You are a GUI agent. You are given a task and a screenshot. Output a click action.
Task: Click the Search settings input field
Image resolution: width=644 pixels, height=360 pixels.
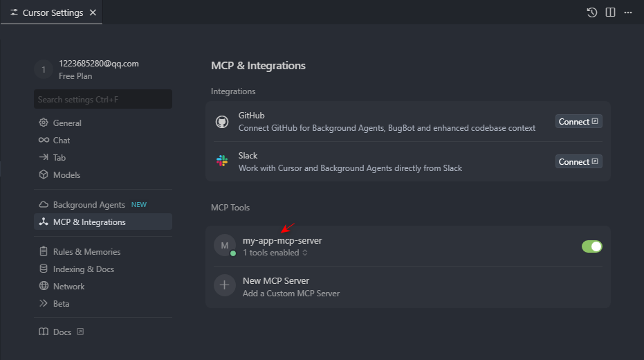(103, 100)
